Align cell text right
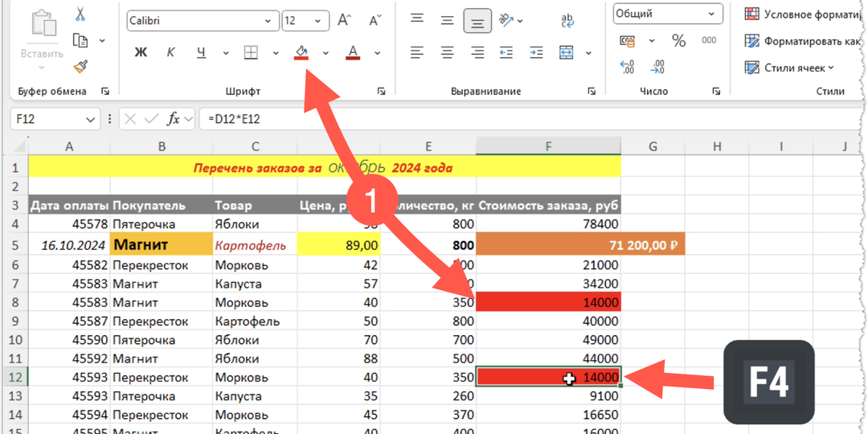Screen dimensions: 868x434 (477, 52)
